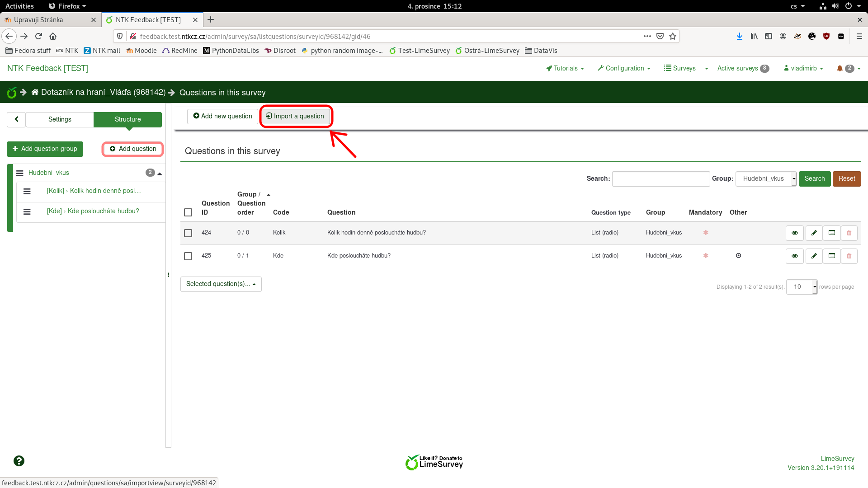Click drag handle for Kolik question
Image resolution: width=868 pixels, height=488 pixels.
tap(27, 191)
